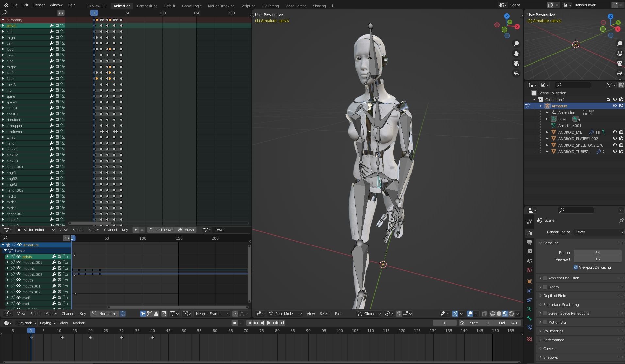The width and height of the screenshot is (625, 364).
Task: Open Playback popover in timeline
Action: click(26, 323)
